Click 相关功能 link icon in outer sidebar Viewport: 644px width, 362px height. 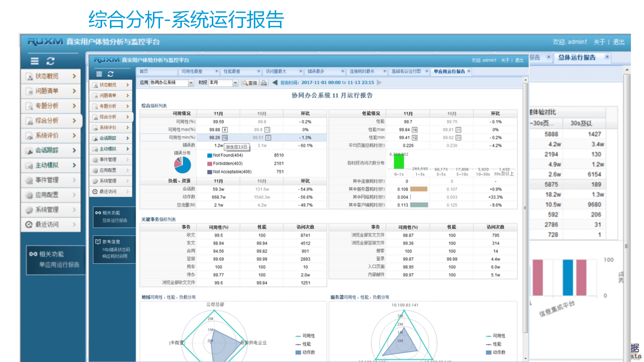pos(33,254)
